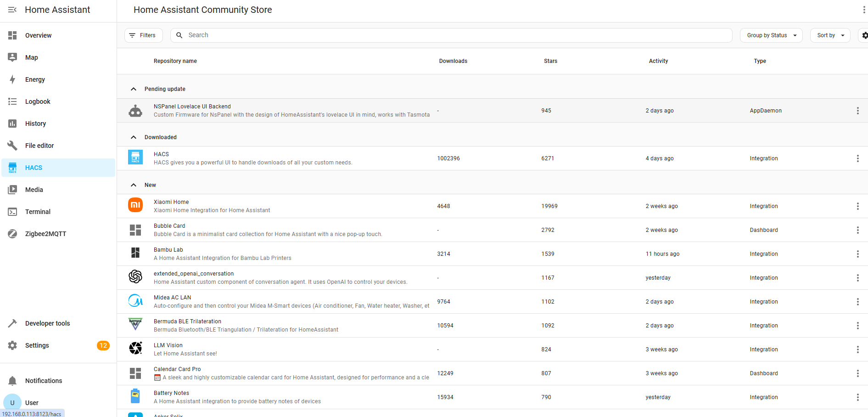Click the Midea AC LAN logo icon
The height and width of the screenshot is (417, 868).
tap(135, 300)
